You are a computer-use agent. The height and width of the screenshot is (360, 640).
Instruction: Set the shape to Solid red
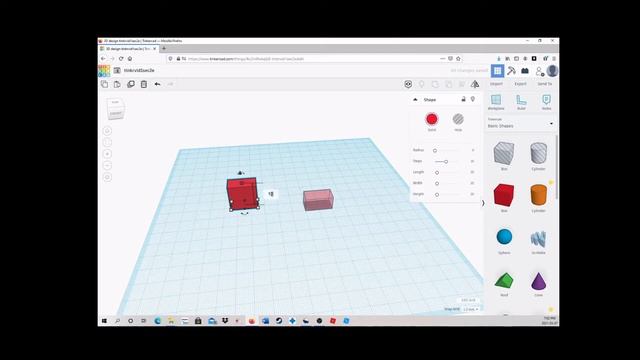[x=432, y=119]
